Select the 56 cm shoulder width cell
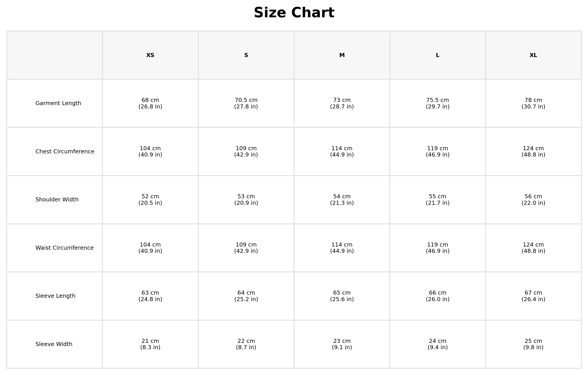 click(533, 200)
